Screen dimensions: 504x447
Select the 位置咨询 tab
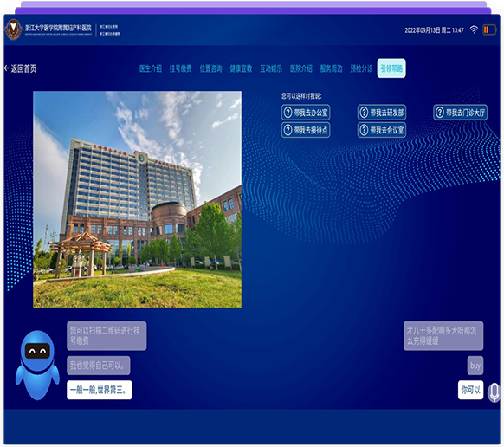pos(210,68)
